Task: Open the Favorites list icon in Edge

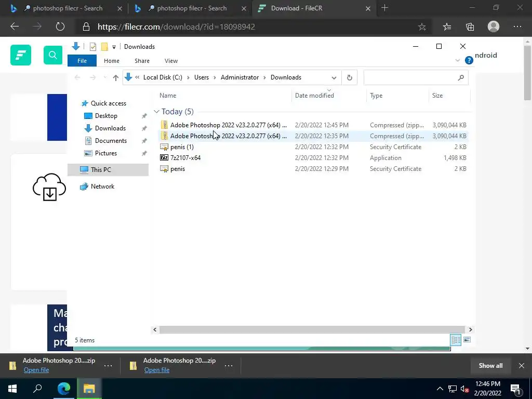Action: coord(447,27)
